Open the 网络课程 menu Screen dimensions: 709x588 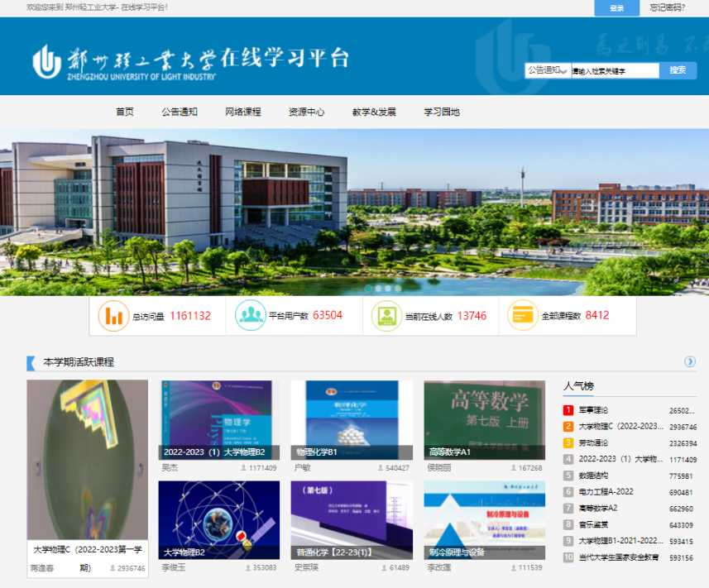coord(242,112)
